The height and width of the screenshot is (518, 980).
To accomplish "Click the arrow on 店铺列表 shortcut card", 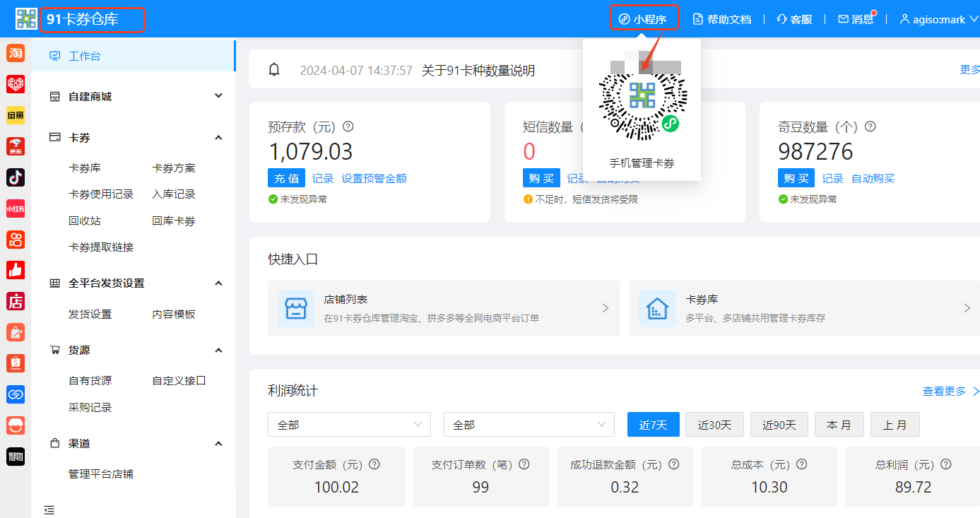I will 605,308.
